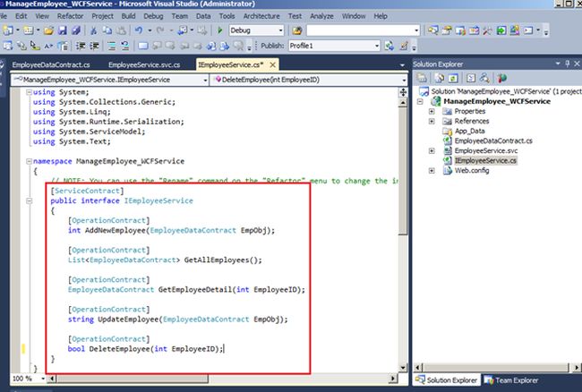The image size is (582, 392).
Task: Switch to the EmployeeDataContract.cs tab
Action: pyautogui.click(x=51, y=65)
